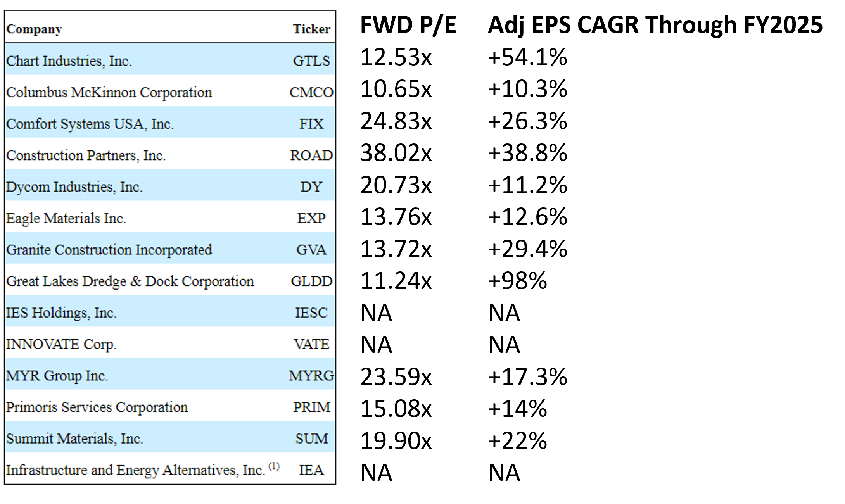Click the SUM ticker symbol
The width and height of the screenshot is (845, 504).
pos(311,438)
